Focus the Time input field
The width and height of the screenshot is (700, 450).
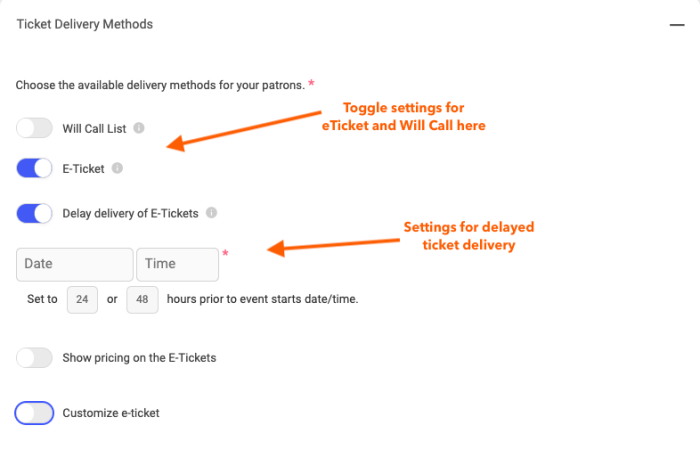click(177, 264)
